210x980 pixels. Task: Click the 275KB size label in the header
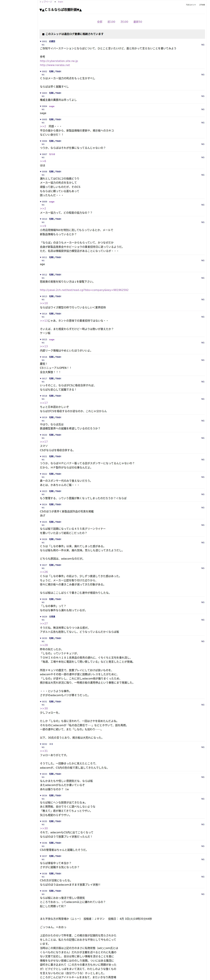[202, 5]
